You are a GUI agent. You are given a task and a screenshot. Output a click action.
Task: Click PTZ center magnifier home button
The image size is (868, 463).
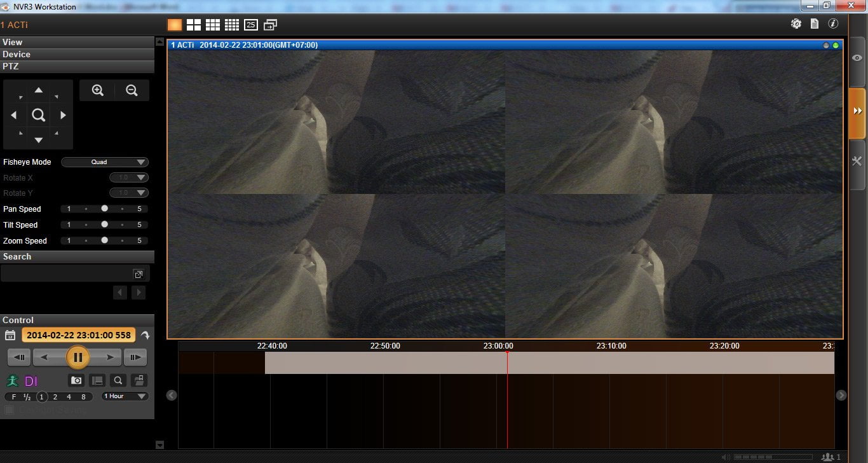[39, 115]
